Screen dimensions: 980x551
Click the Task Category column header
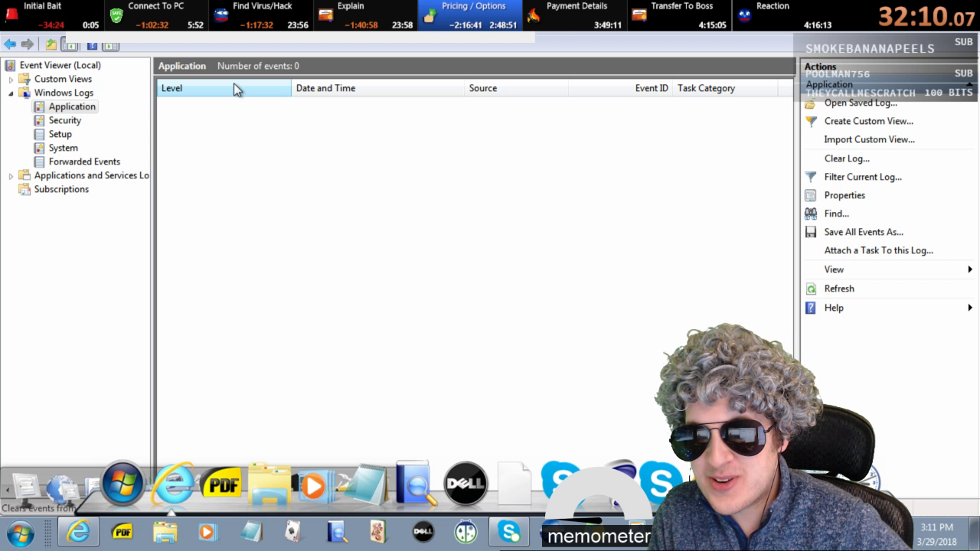point(725,88)
